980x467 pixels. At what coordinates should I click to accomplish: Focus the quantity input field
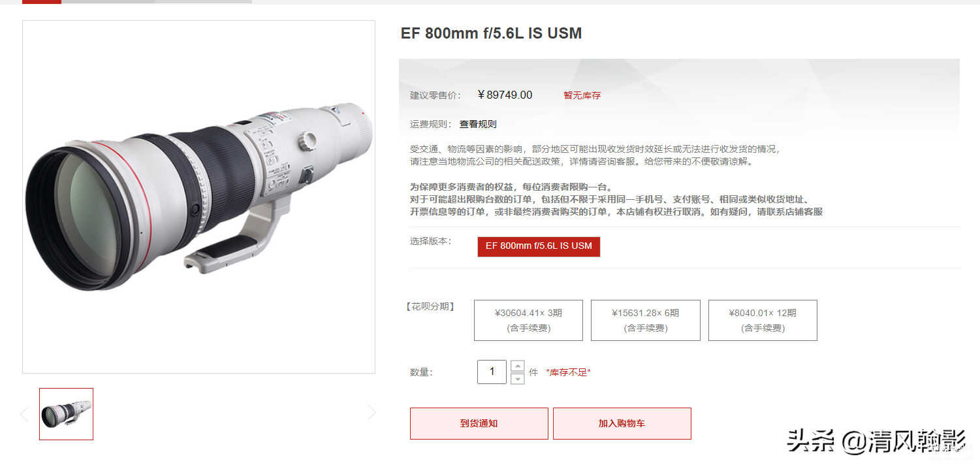click(492, 372)
